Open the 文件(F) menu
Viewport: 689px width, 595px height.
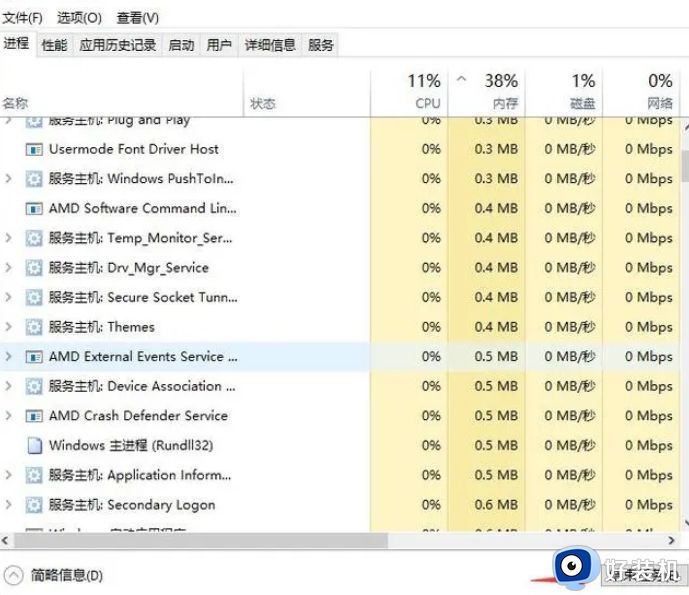click(x=22, y=18)
